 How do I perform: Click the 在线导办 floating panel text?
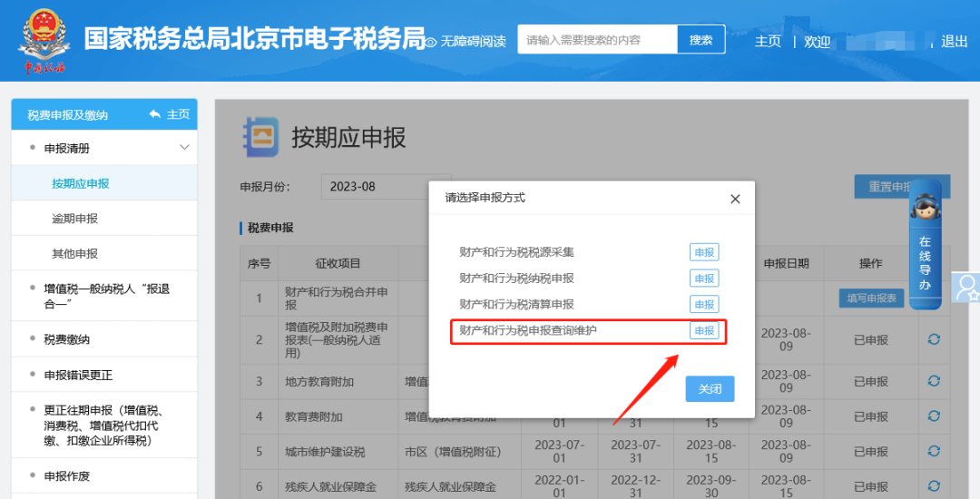coord(925,263)
